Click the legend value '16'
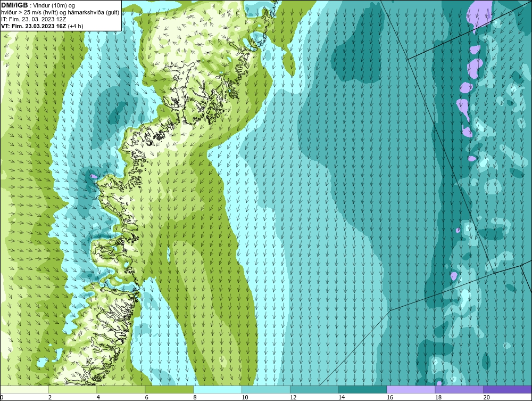Image resolution: width=532 pixels, height=401 pixels. click(390, 397)
